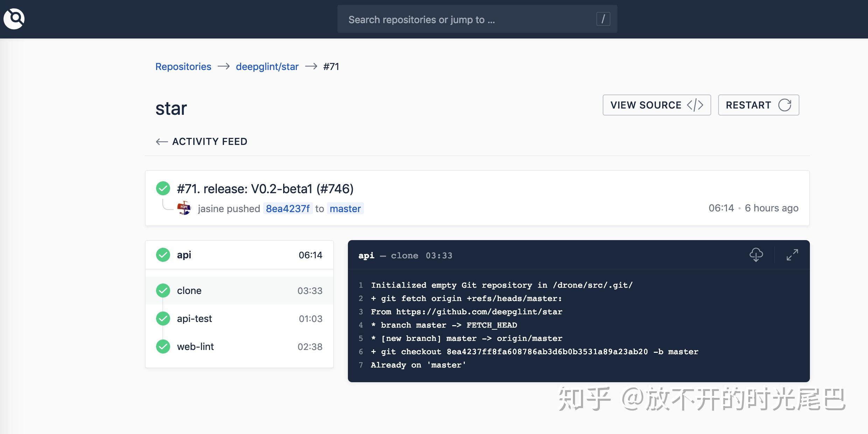This screenshot has width=868, height=434.
Task: Click the api-test step status checkmark
Action: click(163, 318)
